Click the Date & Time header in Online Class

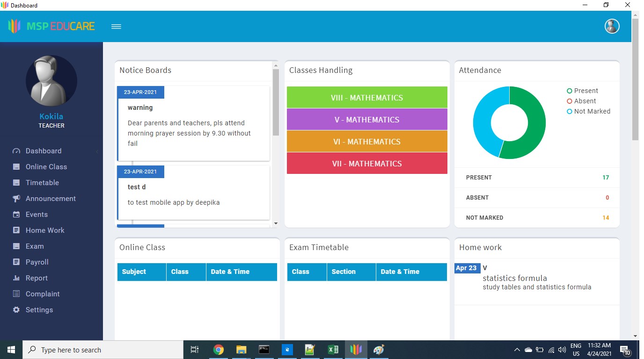[241, 272]
